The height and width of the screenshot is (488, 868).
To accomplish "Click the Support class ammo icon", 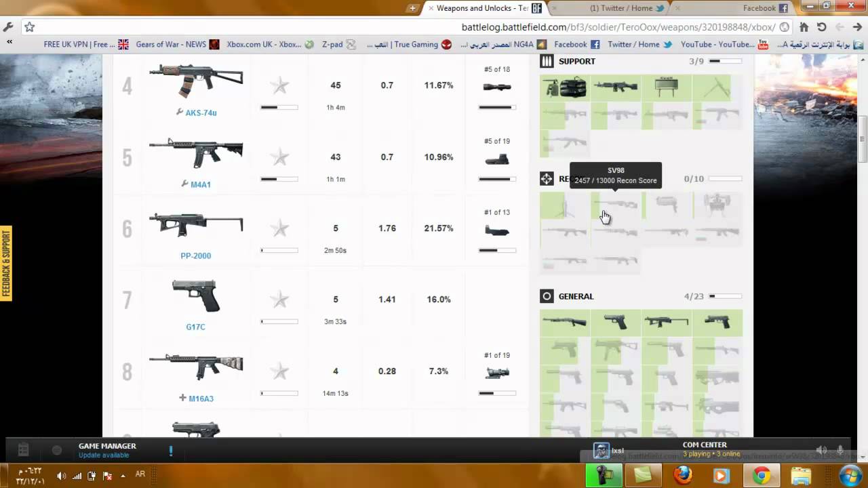I will (x=547, y=61).
